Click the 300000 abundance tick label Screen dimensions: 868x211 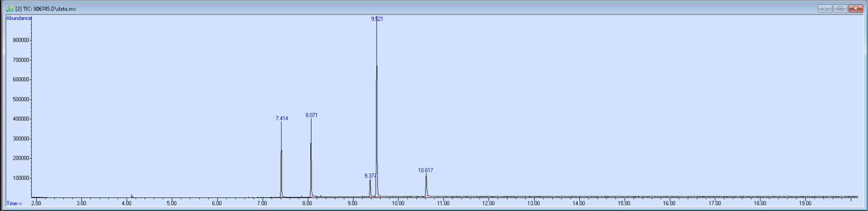(21, 139)
